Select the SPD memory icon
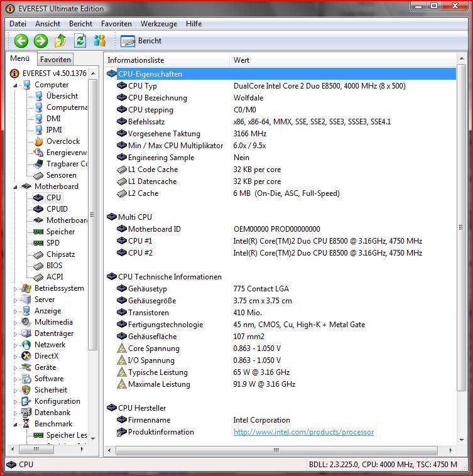 coord(38,243)
